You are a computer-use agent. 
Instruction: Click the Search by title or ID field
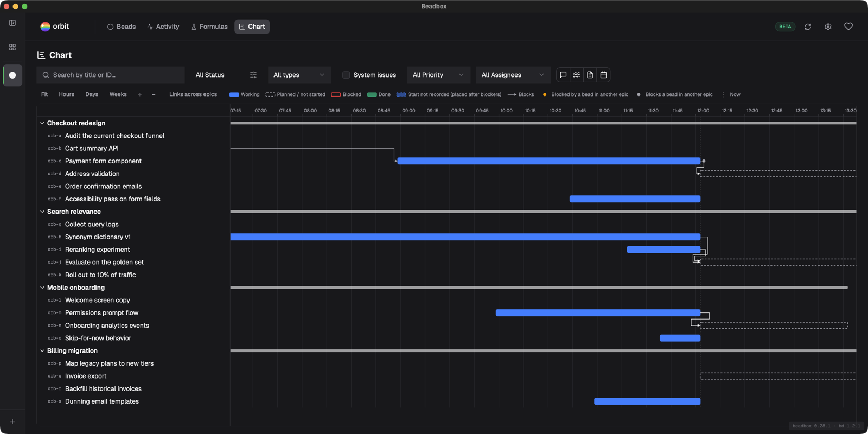pyautogui.click(x=111, y=75)
